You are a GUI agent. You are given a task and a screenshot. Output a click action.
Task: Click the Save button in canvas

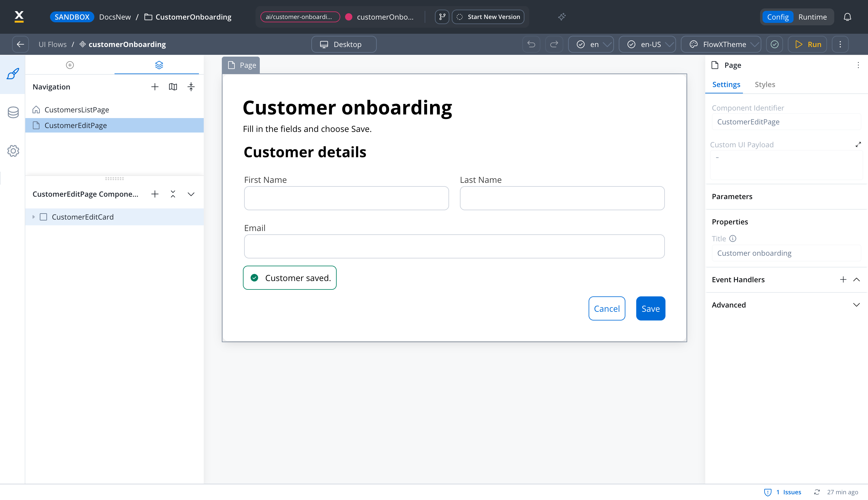click(650, 308)
